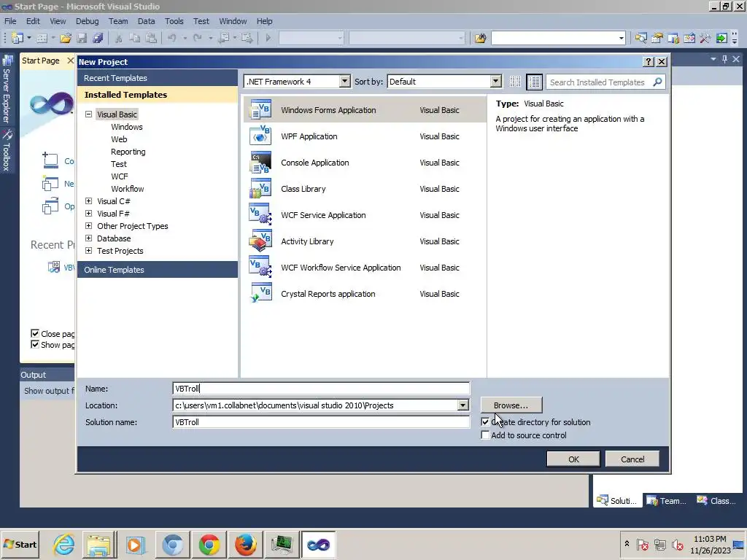
Task: Click the Save toolbar icon
Action: click(82, 38)
